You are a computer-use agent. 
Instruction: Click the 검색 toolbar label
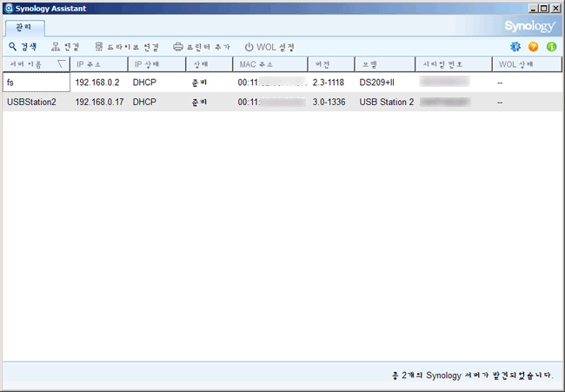click(29, 47)
